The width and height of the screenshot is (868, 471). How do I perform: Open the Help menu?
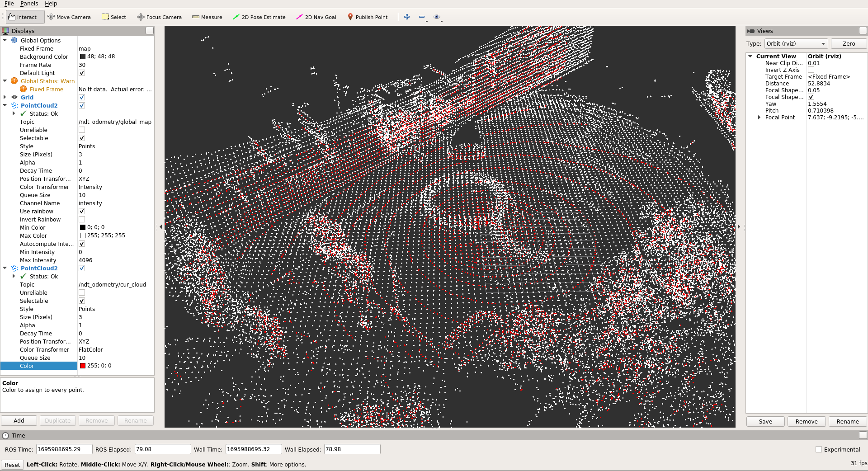(51, 4)
